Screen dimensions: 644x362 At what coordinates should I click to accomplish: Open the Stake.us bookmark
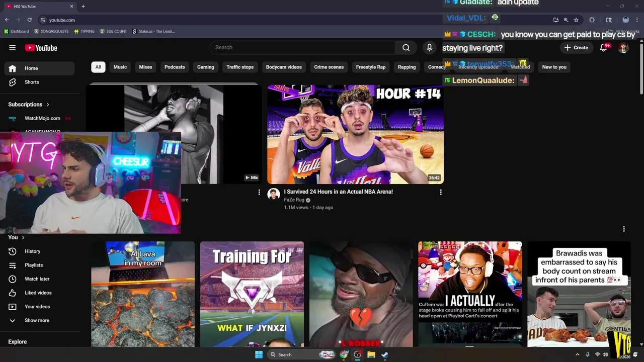[x=153, y=31]
